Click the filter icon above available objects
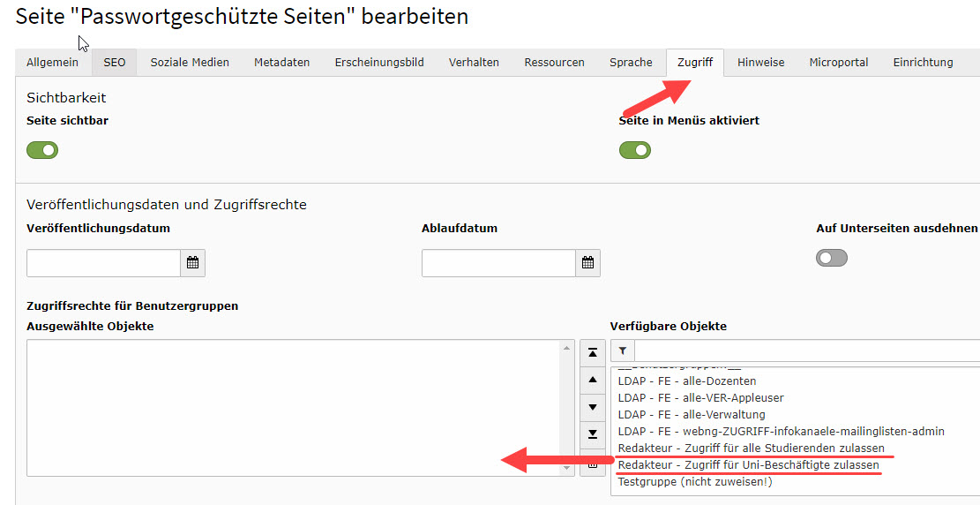 622,350
